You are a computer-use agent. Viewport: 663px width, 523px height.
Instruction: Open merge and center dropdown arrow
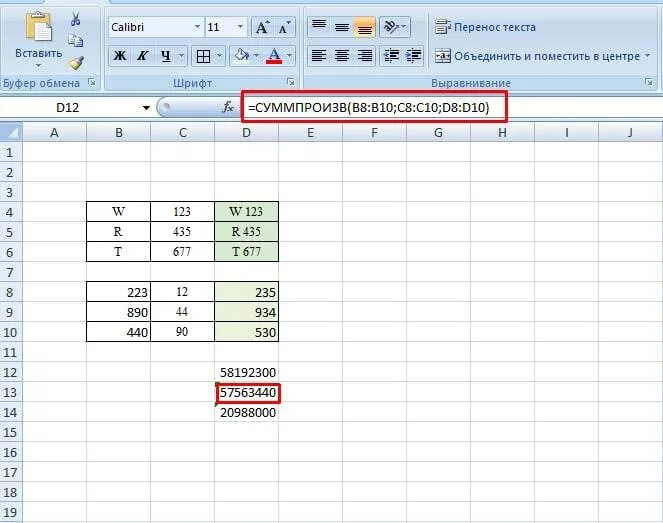[647, 55]
